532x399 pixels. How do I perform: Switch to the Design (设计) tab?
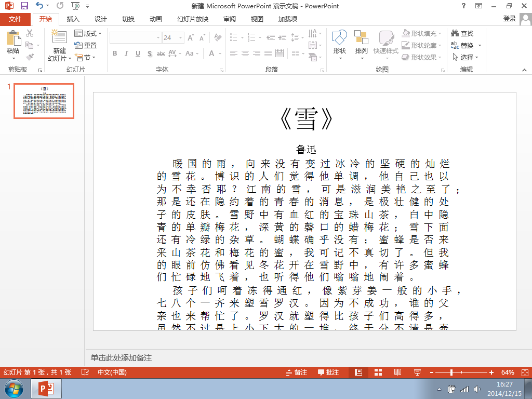click(100, 19)
